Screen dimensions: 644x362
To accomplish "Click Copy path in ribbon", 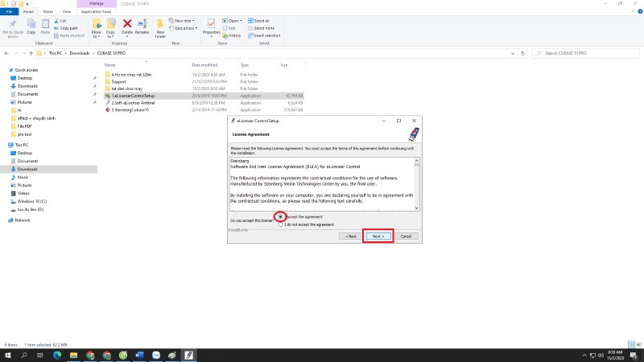I will click(66, 28).
